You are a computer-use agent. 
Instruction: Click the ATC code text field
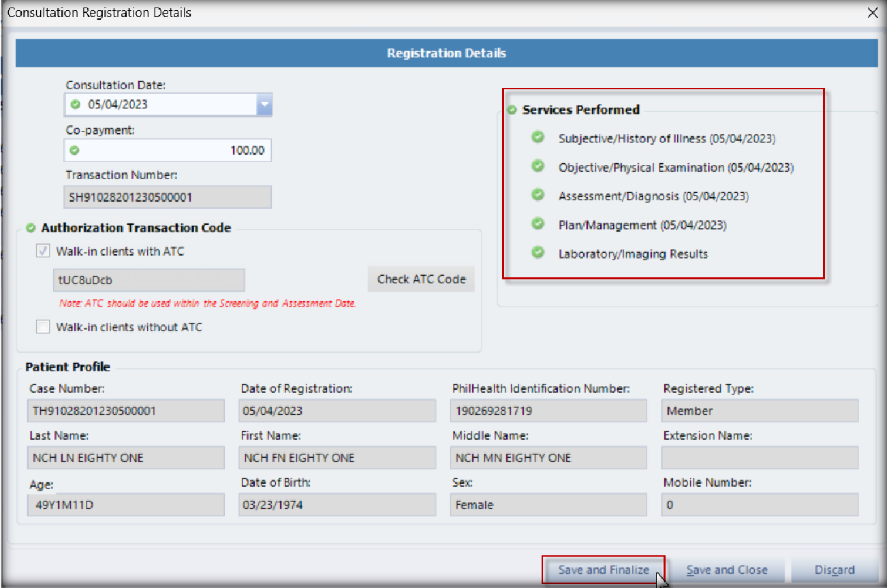pos(149,280)
